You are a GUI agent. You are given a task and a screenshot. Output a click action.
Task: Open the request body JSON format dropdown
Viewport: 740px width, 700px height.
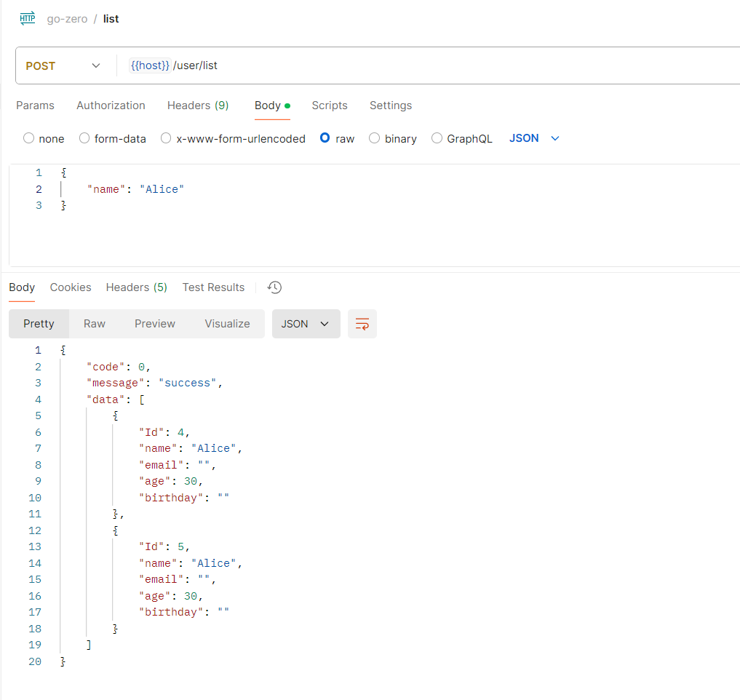coord(534,138)
